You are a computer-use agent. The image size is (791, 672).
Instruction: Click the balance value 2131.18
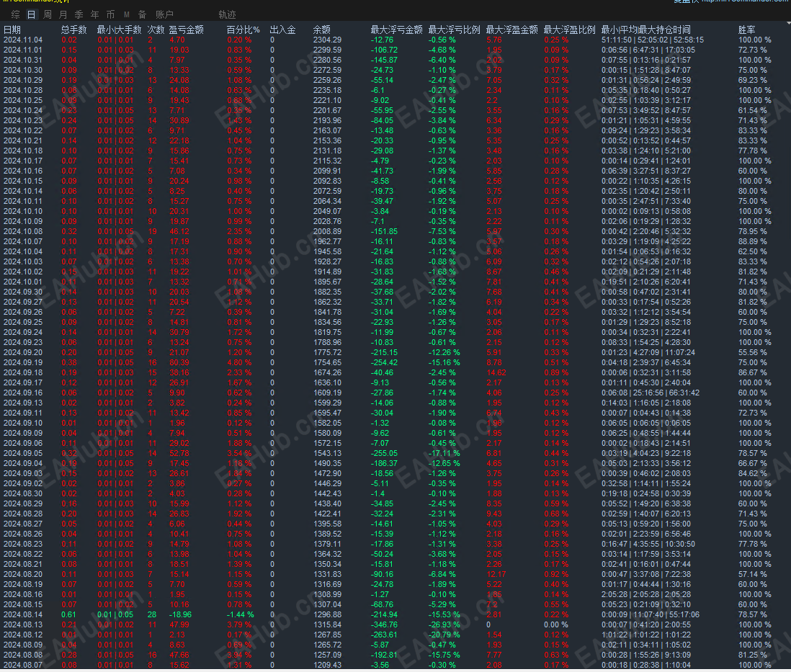click(327, 151)
